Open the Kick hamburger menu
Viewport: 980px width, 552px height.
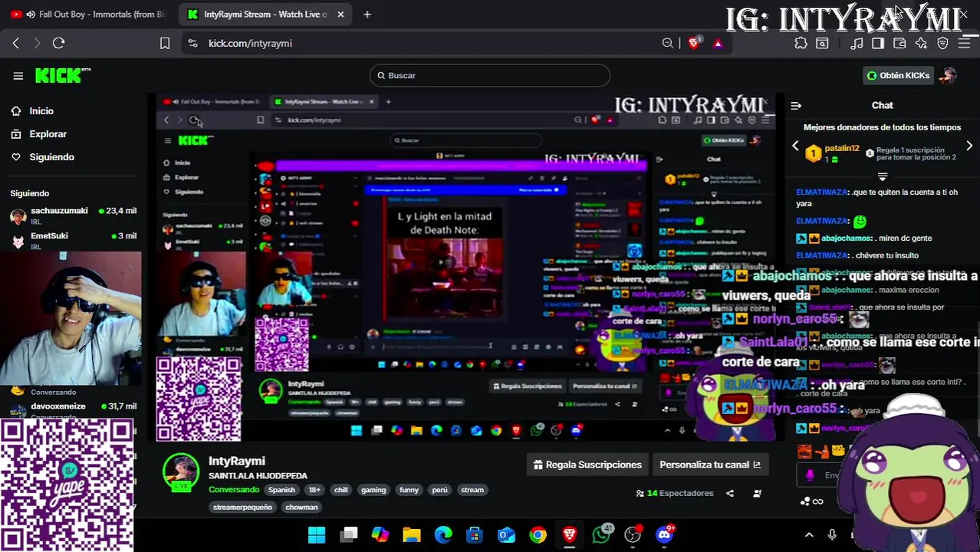(18, 75)
